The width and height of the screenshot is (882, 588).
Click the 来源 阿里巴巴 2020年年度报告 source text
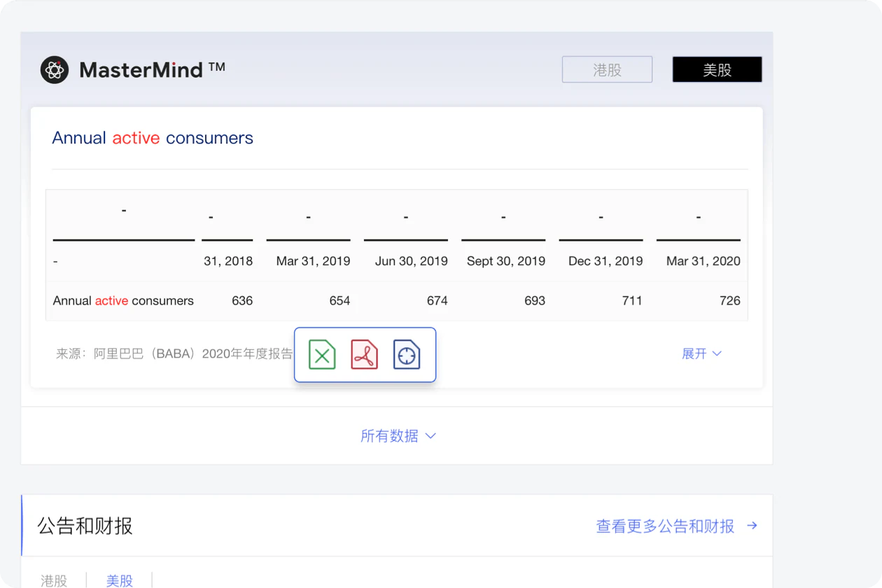click(174, 353)
